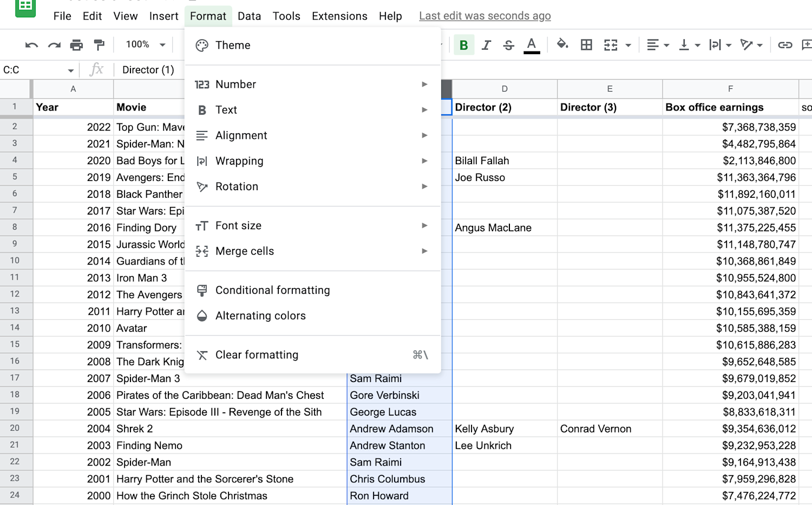This screenshot has height=505, width=812.
Task: Open the borders tool
Action: click(586, 45)
